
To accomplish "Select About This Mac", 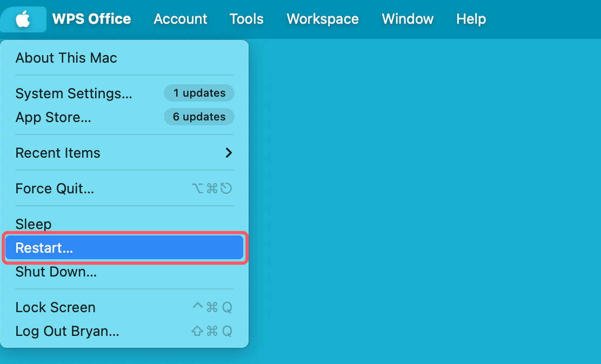I will pos(66,58).
